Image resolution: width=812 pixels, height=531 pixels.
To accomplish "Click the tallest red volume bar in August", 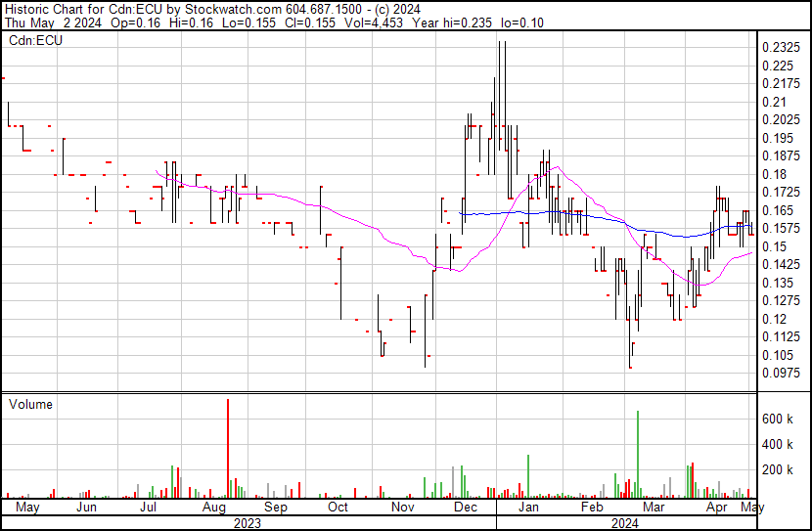I will coord(229,450).
